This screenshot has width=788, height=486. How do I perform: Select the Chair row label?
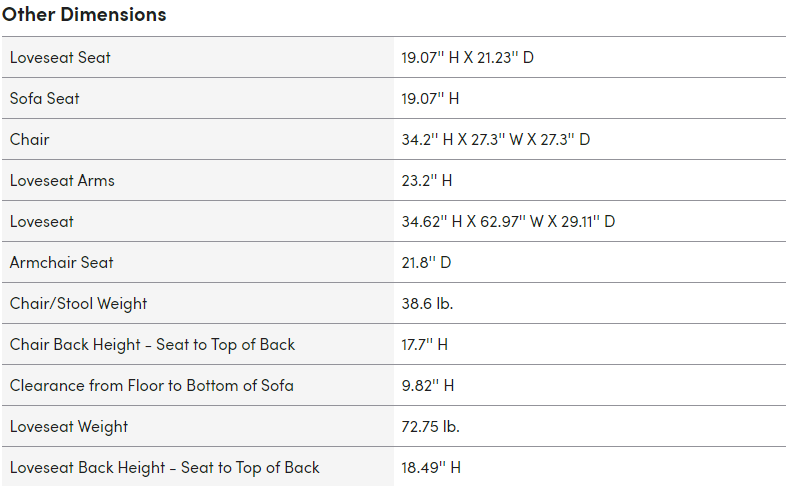[29, 139]
